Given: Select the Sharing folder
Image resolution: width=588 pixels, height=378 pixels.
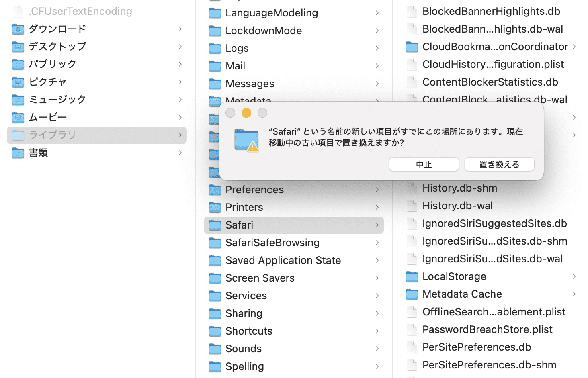Looking at the screenshot, I should pyautogui.click(x=294, y=313).
